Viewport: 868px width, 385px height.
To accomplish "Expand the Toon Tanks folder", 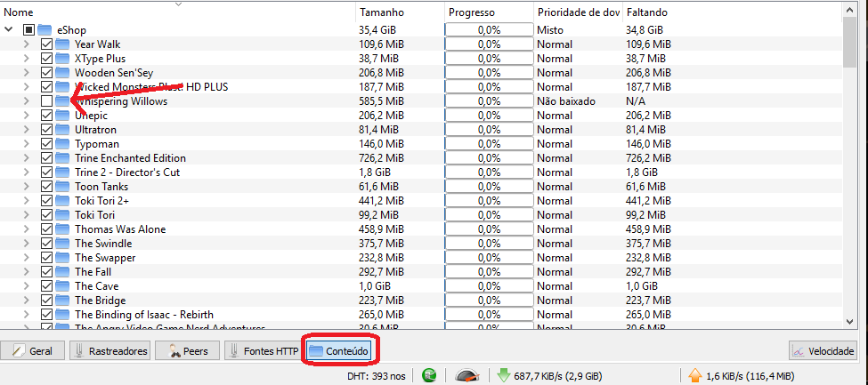I will [x=26, y=187].
